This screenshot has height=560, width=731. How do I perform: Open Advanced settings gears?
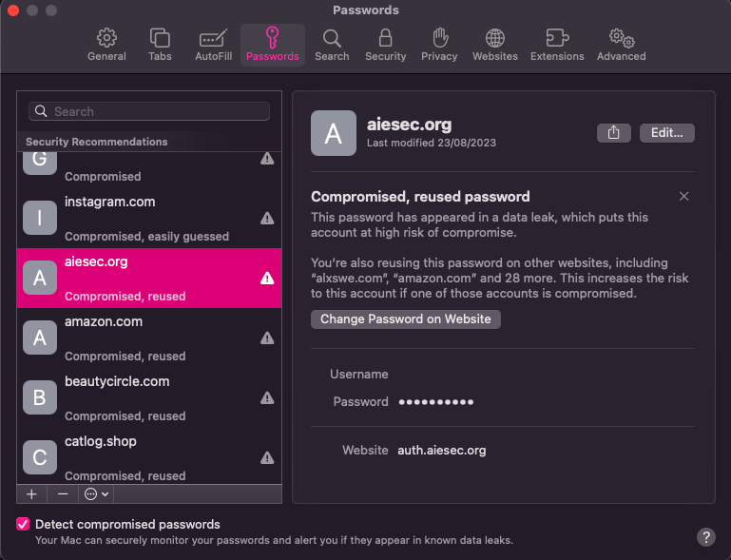621,45
